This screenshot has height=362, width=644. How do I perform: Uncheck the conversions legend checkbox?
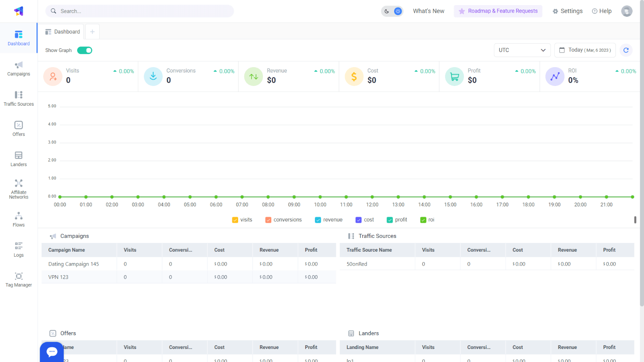pyautogui.click(x=268, y=219)
